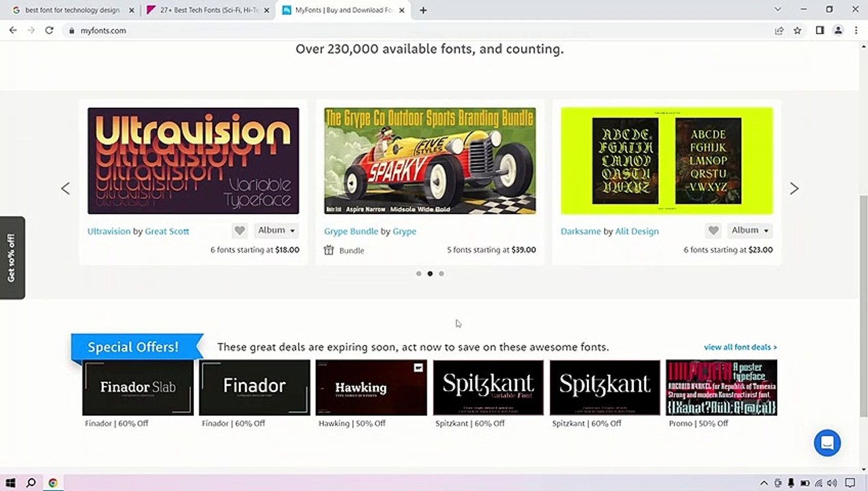Click the microphone tray icon

coord(792,483)
